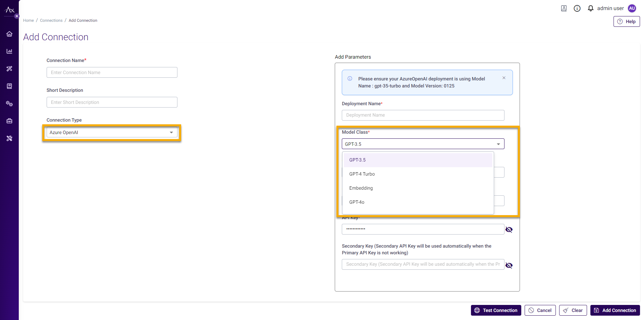Go to Home via breadcrumb link

click(x=28, y=20)
